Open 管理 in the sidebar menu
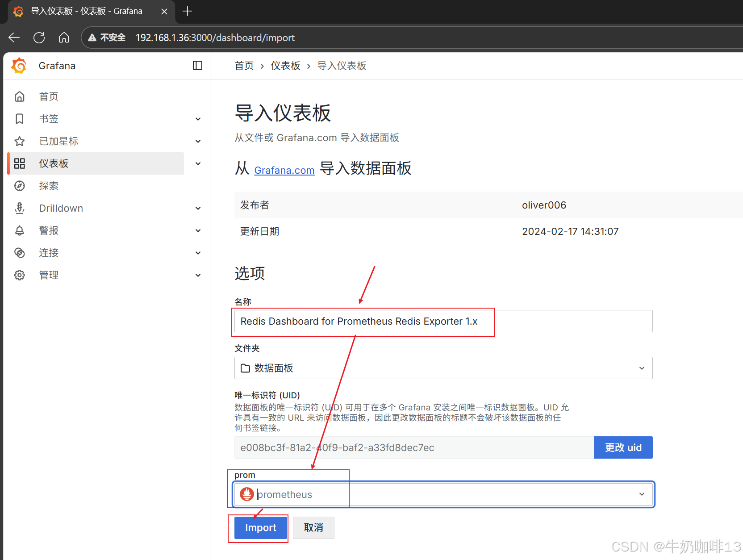The height and width of the screenshot is (560, 743). coord(49,275)
